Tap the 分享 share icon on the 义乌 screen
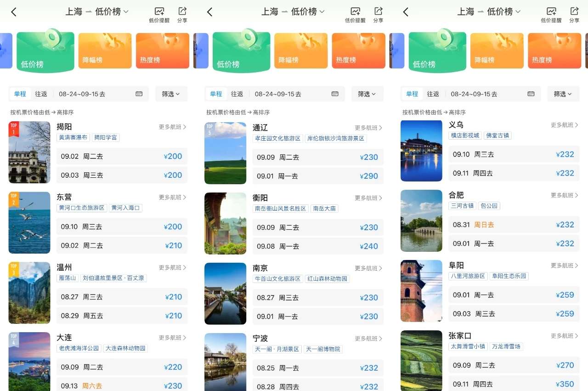This screenshot has height=391, width=588. click(x=574, y=15)
